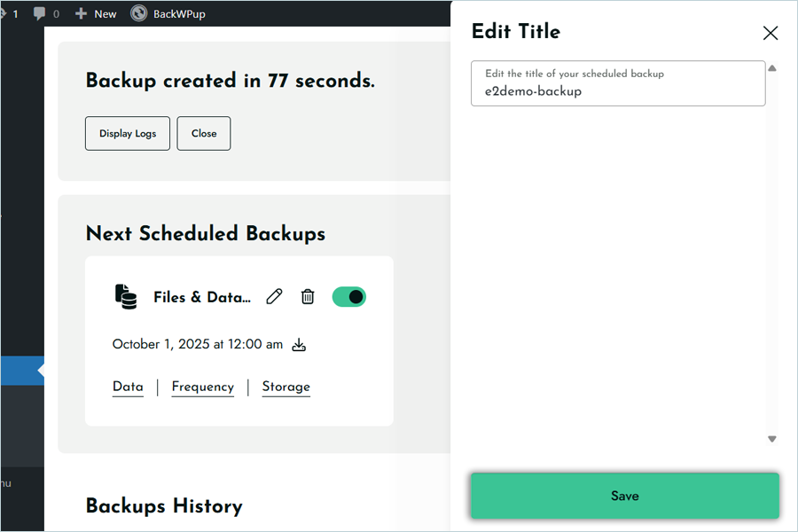The height and width of the screenshot is (532, 798).
Task: Save the edited backup title
Action: [x=624, y=496]
